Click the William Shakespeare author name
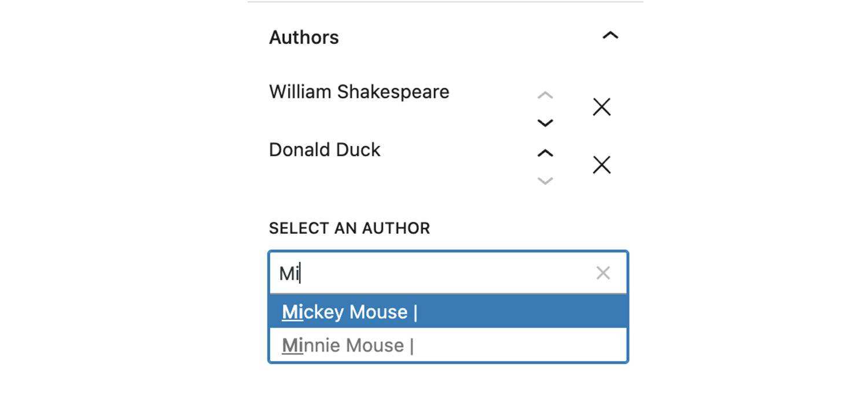 click(x=359, y=92)
